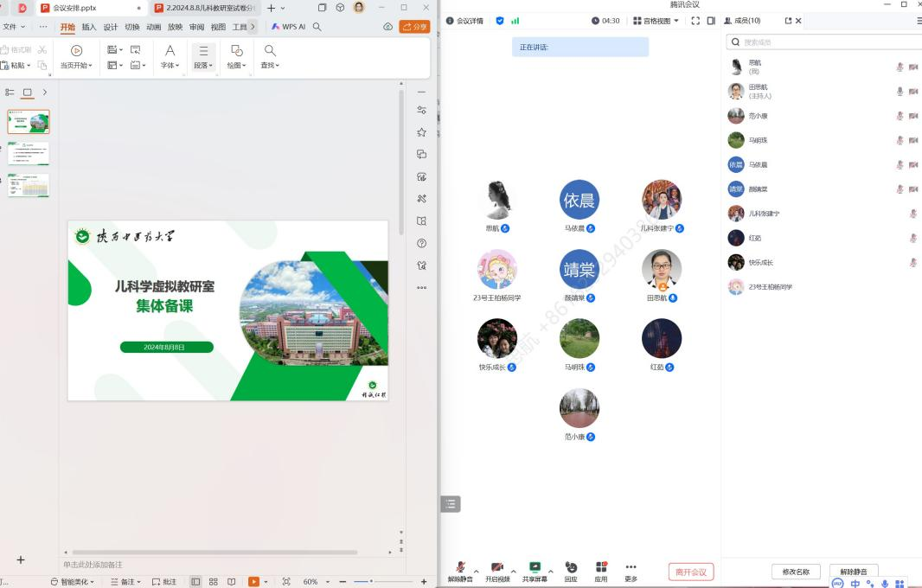Switch to the 插入 ribbon tab
The image size is (922, 588).
[x=89, y=27]
